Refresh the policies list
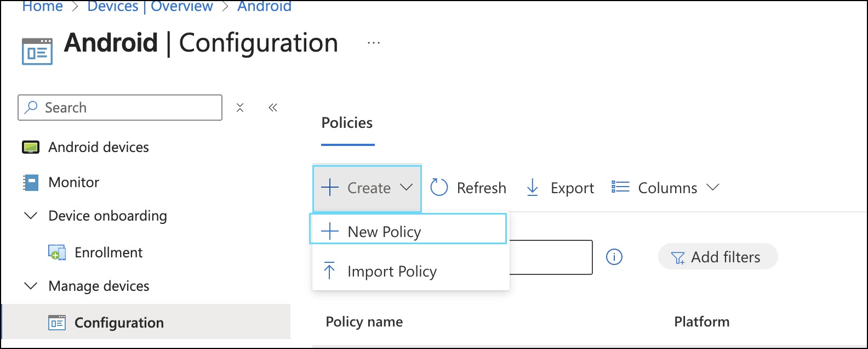This screenshot has height=349, width=868. click(x=469, y=188)
